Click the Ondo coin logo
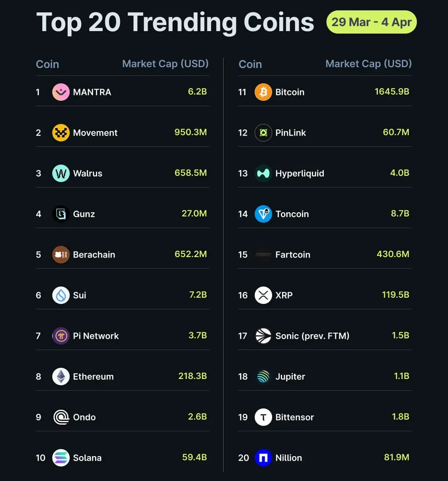 click(x=61, y=417)
